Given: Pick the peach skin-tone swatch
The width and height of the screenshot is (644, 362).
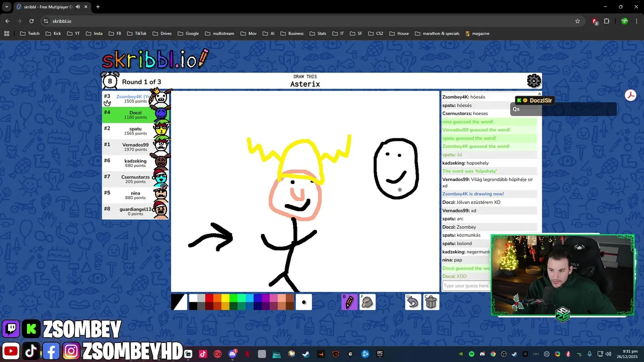Looking at the screenshot, I should click(x=282, y=298).
